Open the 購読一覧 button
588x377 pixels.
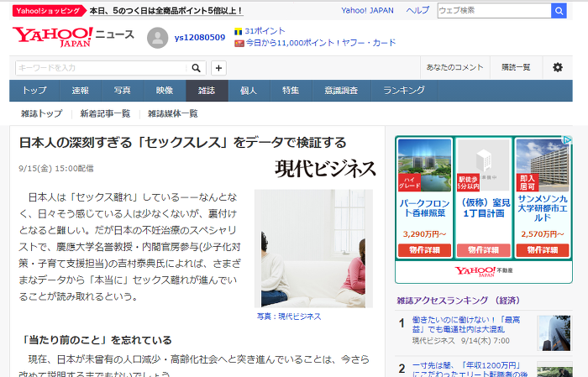517,67
